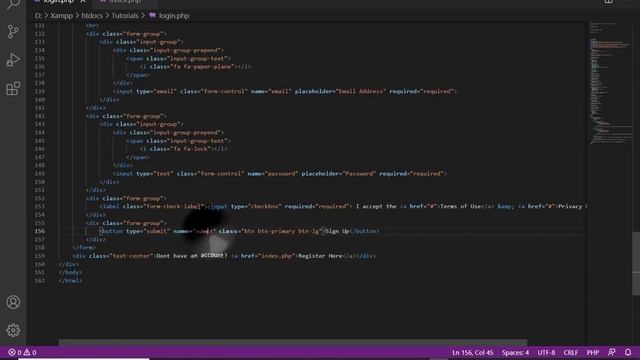
Task: Click type="email" attribute on line 139
Action: point(157,91)
